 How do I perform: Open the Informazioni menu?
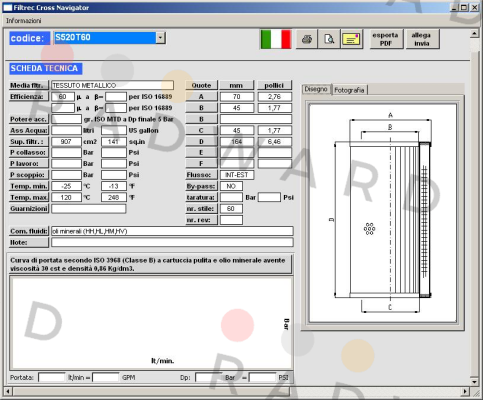24,21
